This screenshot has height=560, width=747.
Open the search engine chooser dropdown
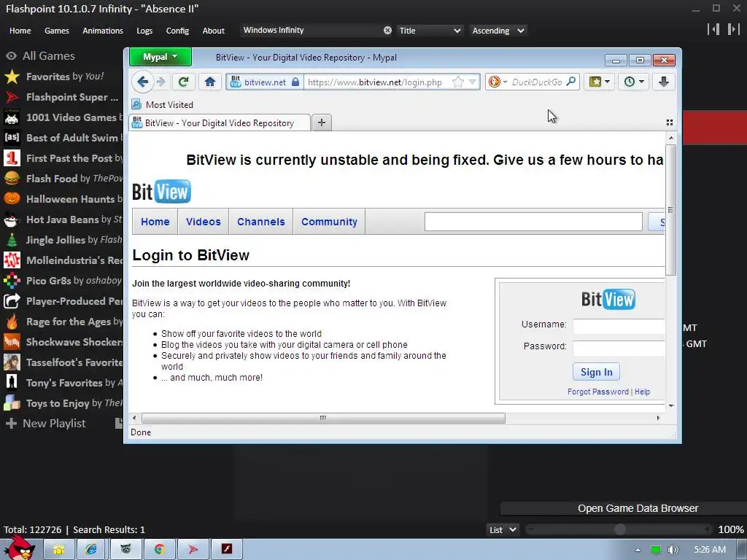click(498, 82)
